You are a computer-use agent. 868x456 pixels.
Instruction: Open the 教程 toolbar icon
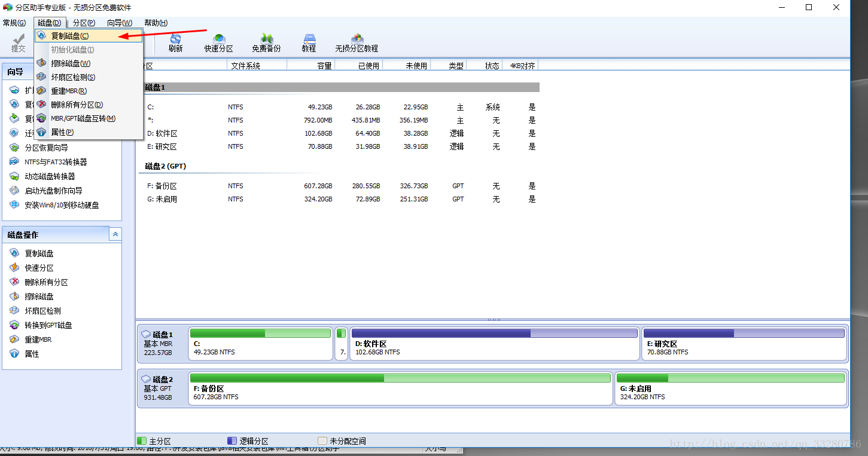pos(309,43)
